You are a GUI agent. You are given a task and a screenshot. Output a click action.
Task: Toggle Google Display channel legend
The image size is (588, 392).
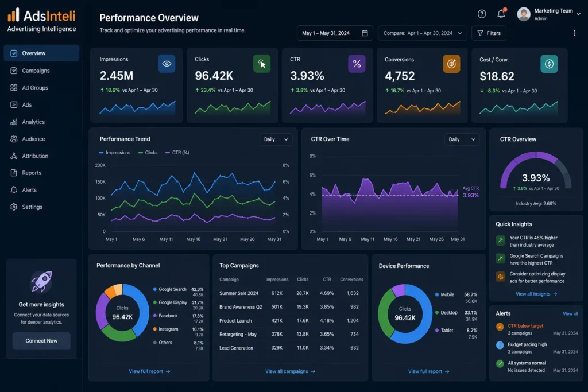[x=170, y=302]
